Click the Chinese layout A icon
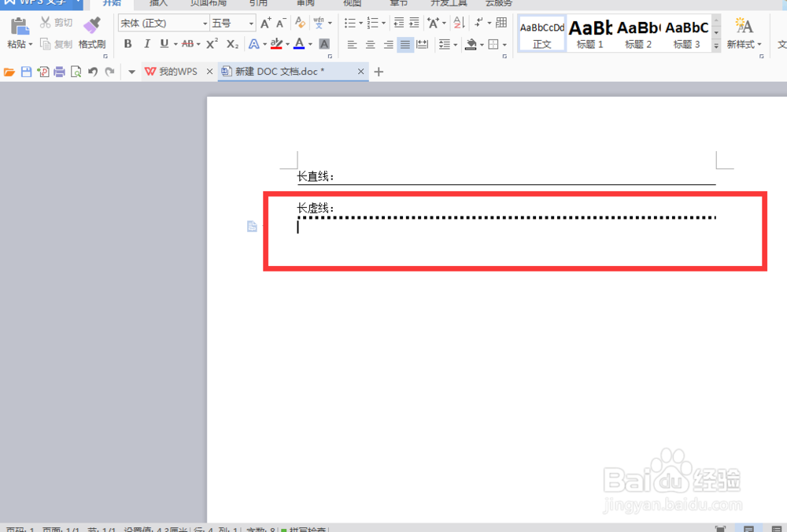The height and width of the screenshot is (532, 787). tap(433, 23)
